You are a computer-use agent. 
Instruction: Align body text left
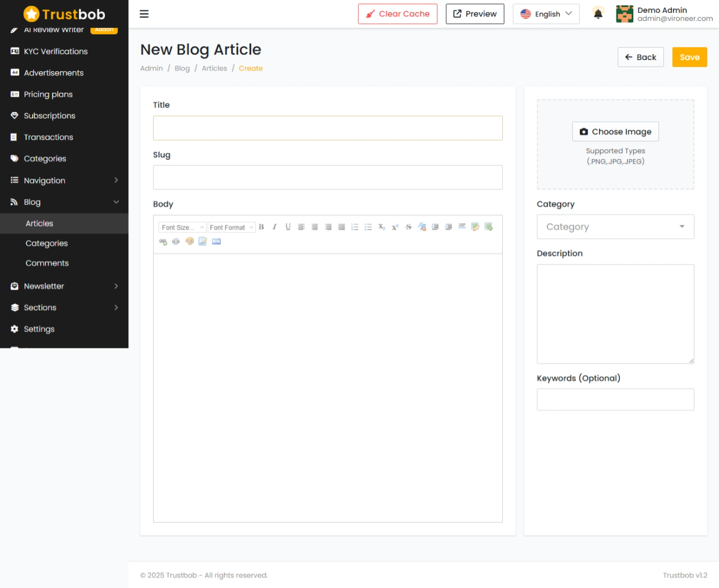point(301,227)
